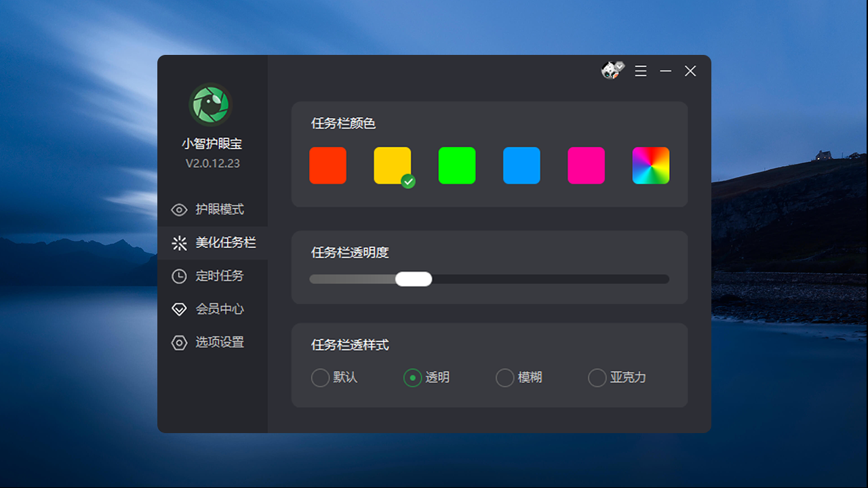Select the eye icon beside 护眼模式
Image resolution: width=868 pixels, height=488 pixels.
(x=179, y=209)
